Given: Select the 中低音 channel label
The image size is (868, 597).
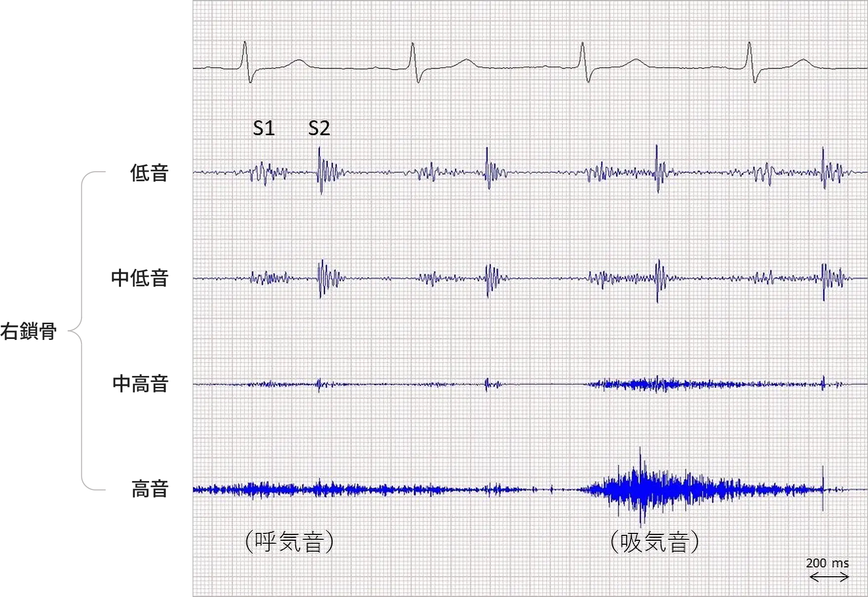Looking at the screenshot, I should [140, 278].
